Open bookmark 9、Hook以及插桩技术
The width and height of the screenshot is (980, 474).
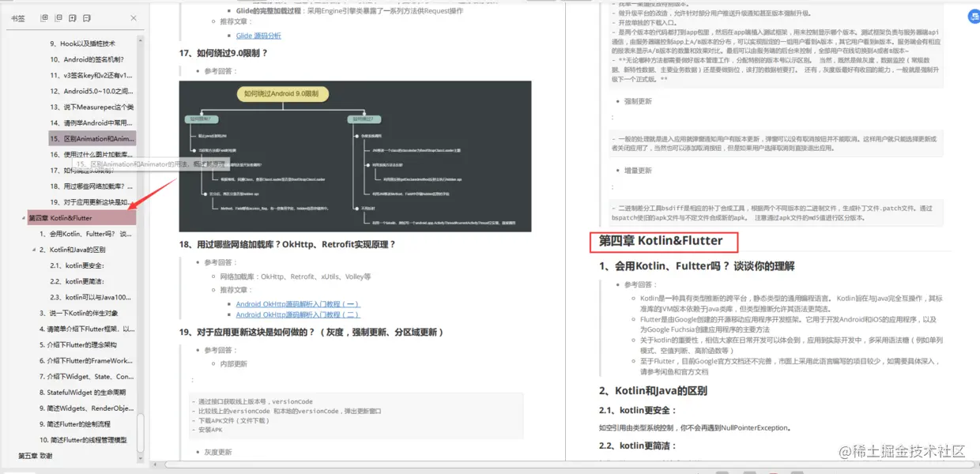point(82,43)
